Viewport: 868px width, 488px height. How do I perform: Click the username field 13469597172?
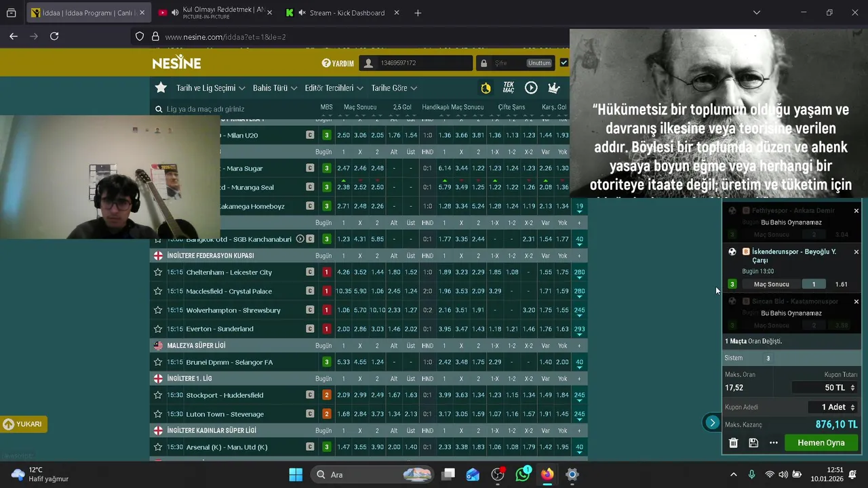click(416, 63)
